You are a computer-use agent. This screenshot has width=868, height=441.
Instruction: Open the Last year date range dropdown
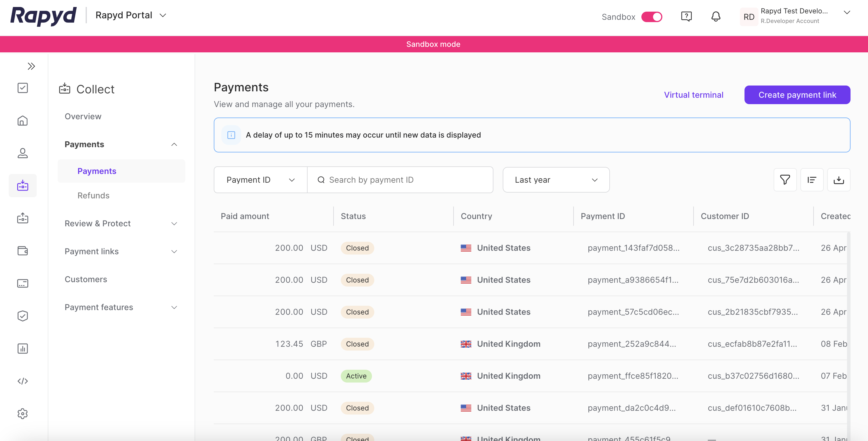click(556, 180)
